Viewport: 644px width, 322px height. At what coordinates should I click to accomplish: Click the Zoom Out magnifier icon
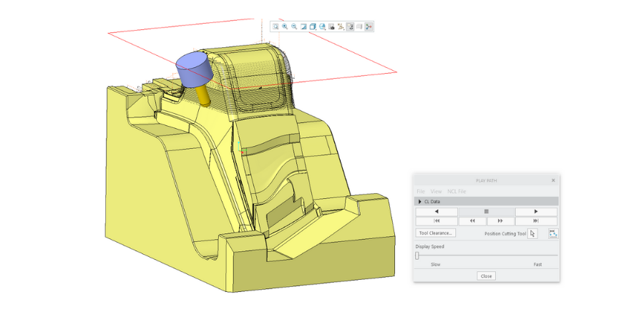[294, 26]
